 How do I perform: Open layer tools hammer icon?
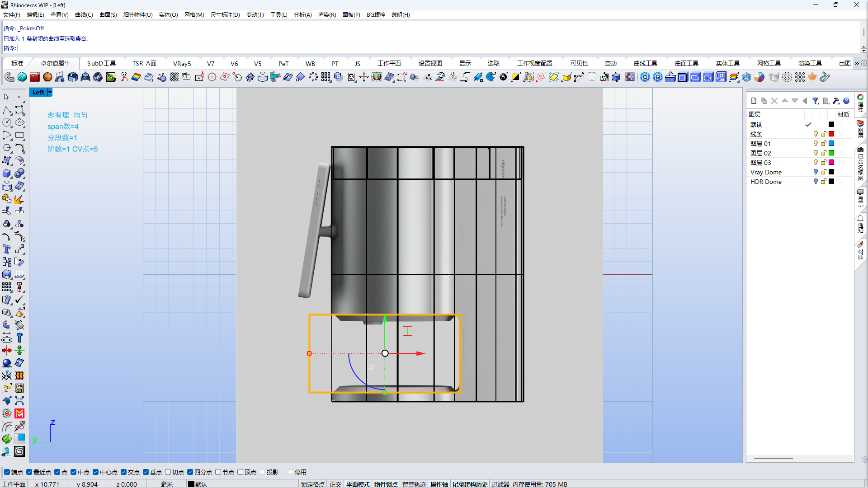tap(836, 101)
